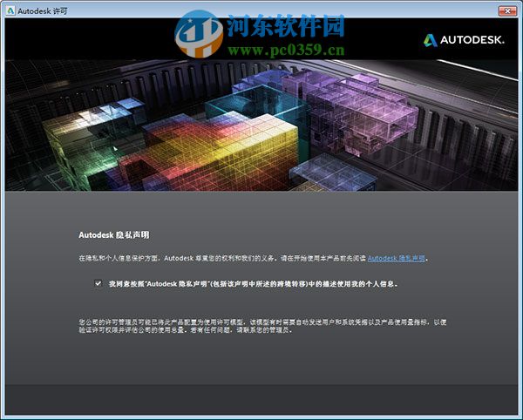Click the Autodesk icon in title bar
This screenshot has width=523, height=420.
point(10,10)
